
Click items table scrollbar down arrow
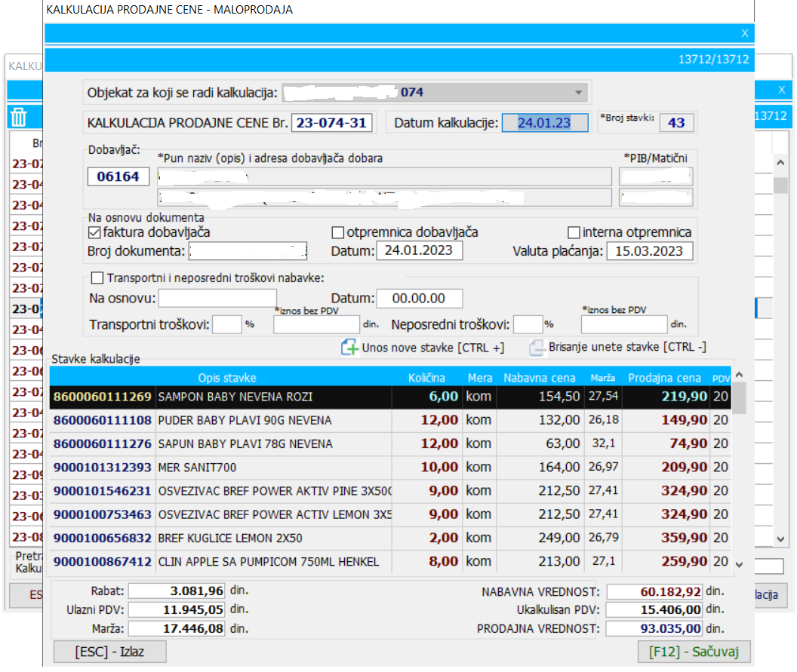pos(740,564)
